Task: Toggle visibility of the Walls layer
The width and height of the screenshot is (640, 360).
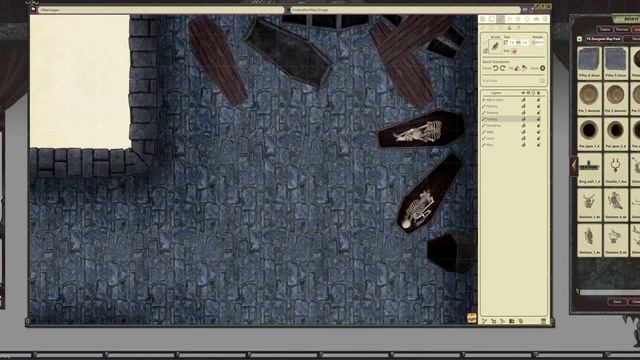Action: coord(523,132)
